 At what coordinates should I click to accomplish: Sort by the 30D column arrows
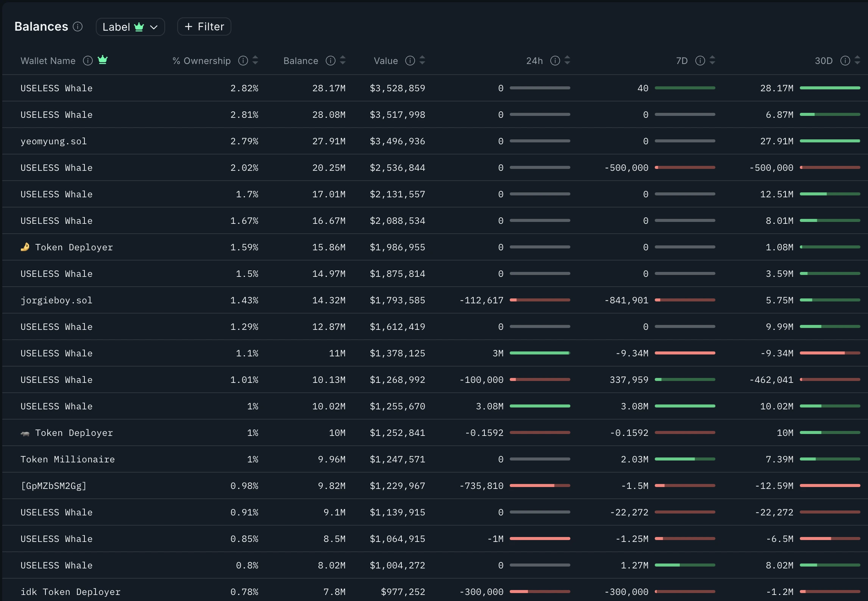pyautogui.click(x=857, y=61)
